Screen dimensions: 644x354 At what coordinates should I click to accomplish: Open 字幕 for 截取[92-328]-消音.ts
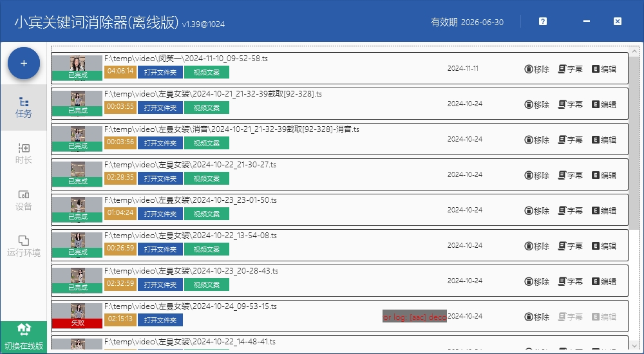pos(570,140)
